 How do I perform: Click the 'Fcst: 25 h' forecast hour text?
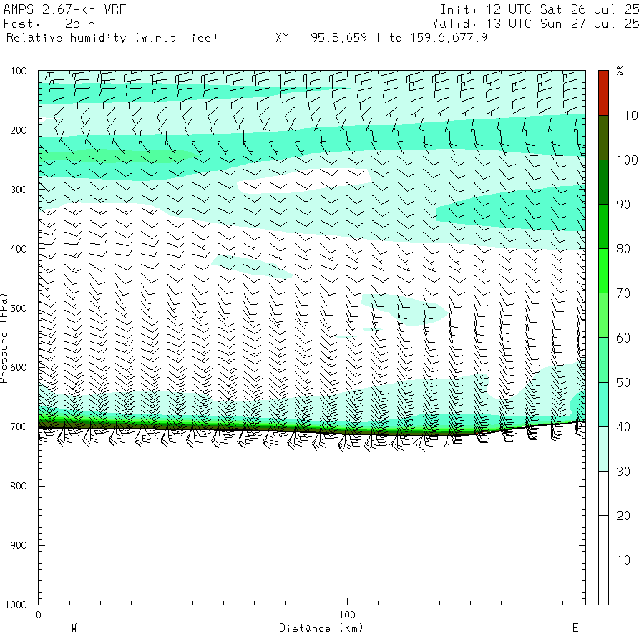point(49,24)
